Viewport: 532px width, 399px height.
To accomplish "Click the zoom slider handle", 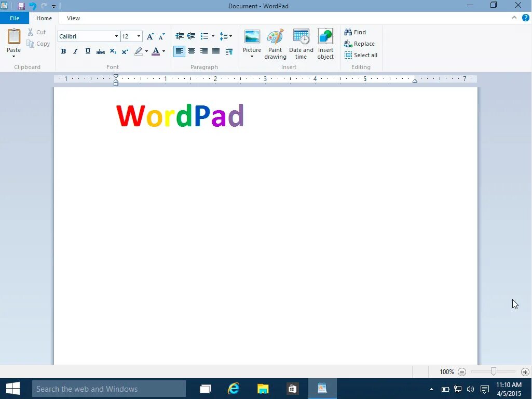I will (x=493, y=371).
